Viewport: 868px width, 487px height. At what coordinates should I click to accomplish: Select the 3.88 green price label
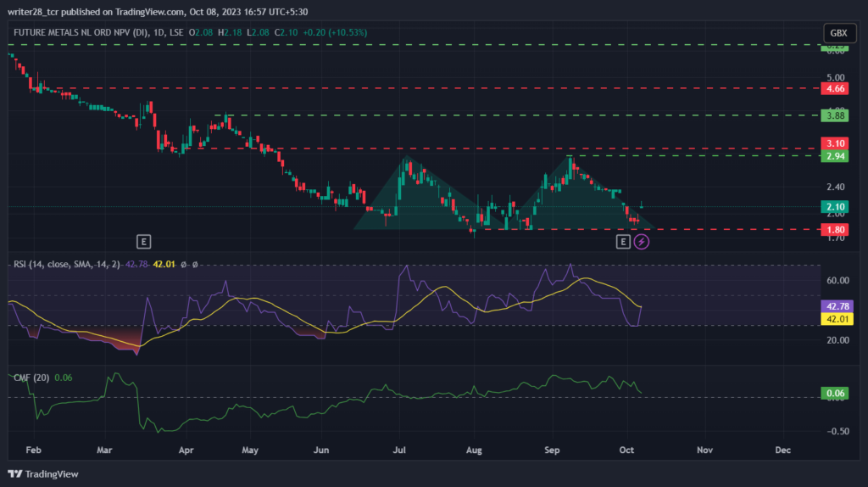click(835, 115)
